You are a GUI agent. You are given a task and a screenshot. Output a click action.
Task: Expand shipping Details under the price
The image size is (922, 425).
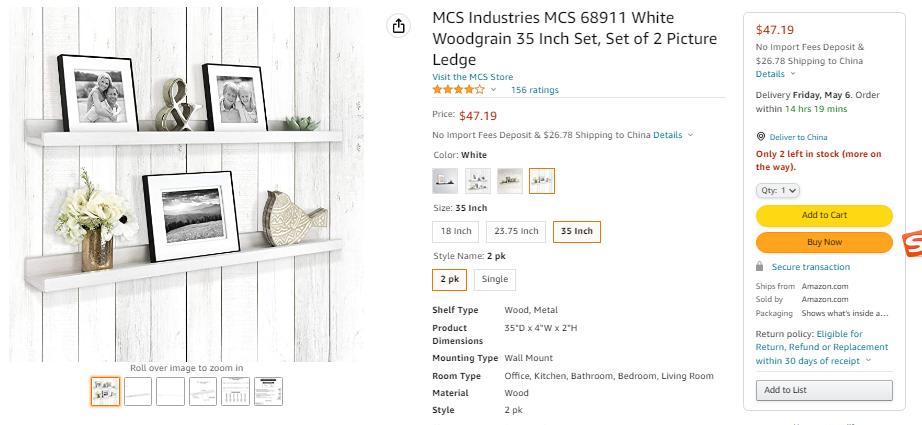tap(673, 135)
